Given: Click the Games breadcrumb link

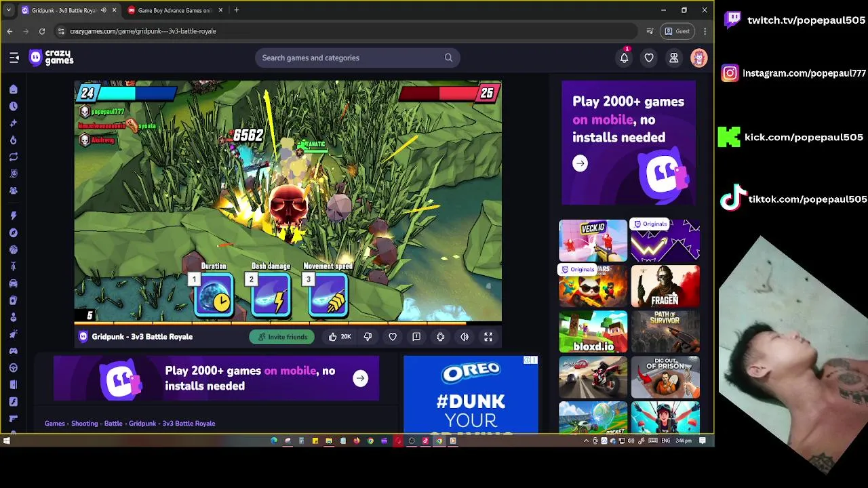Looking at the screenshot, I should click(55, 424).
